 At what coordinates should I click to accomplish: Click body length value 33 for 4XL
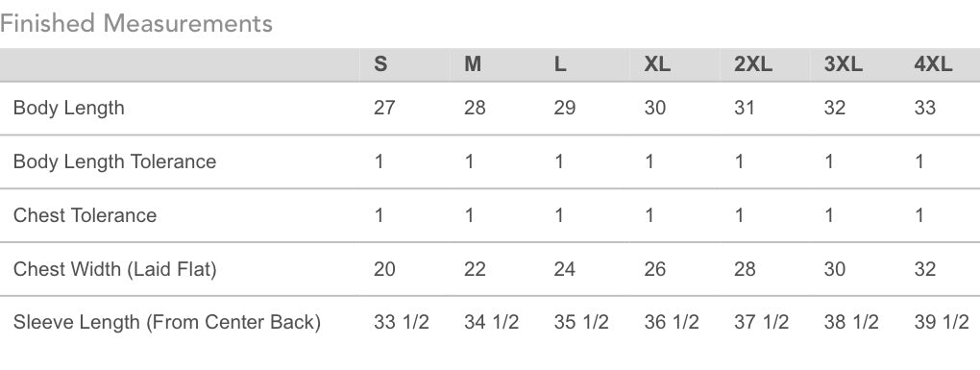point(925,109)
